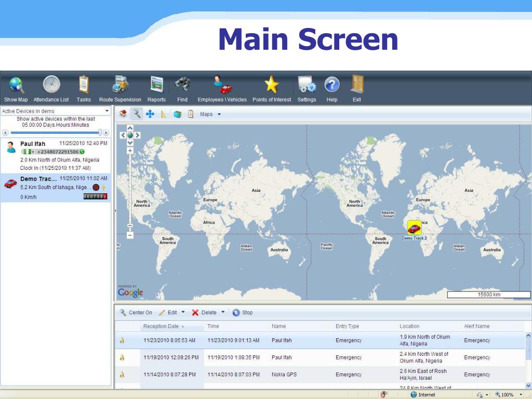This screenshot has height=399, width=532.
Task: Click the active devices time range slider handle
Action: click(100, 132)
